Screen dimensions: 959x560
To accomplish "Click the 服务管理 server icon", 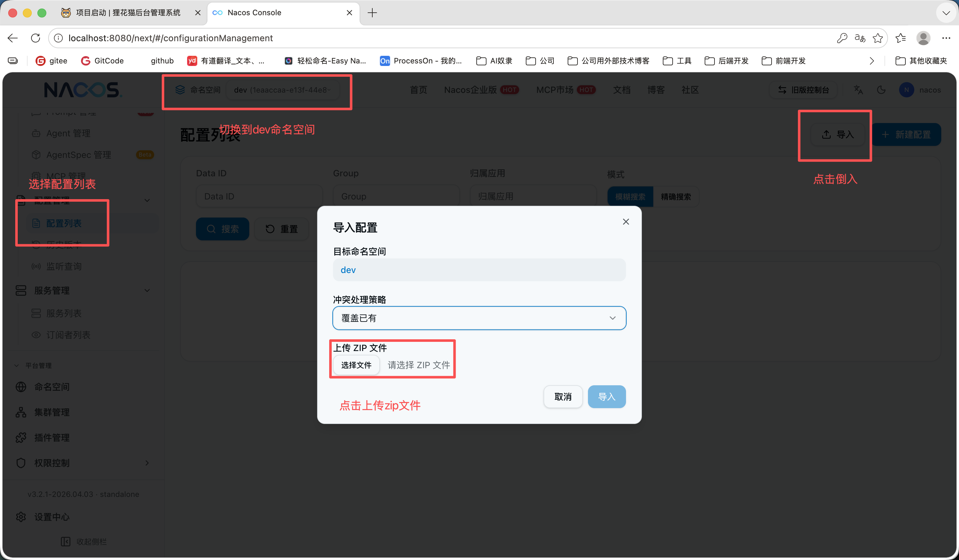I will 21,290.
